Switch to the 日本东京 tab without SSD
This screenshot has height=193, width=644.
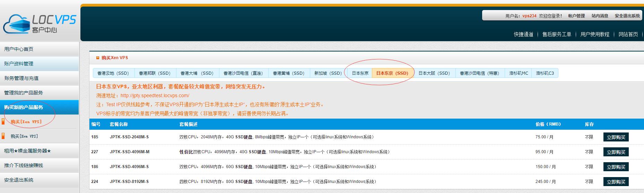(360, 73)
